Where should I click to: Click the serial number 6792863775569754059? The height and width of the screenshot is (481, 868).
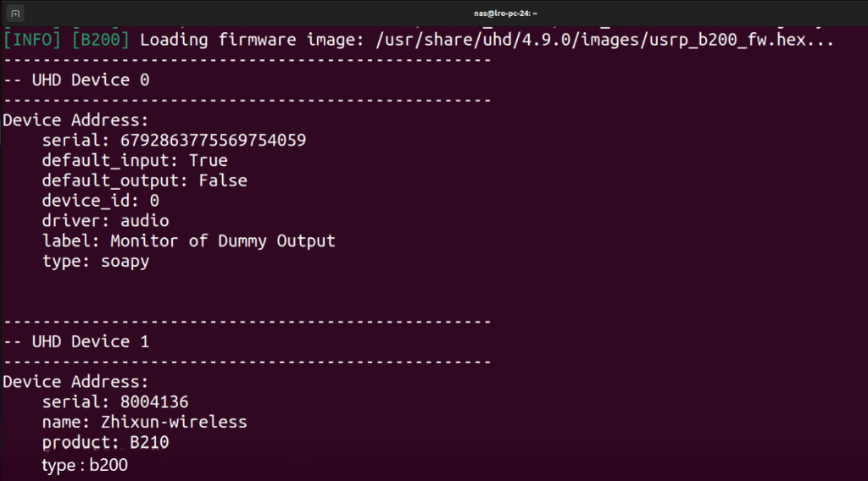tap(213, 140)
